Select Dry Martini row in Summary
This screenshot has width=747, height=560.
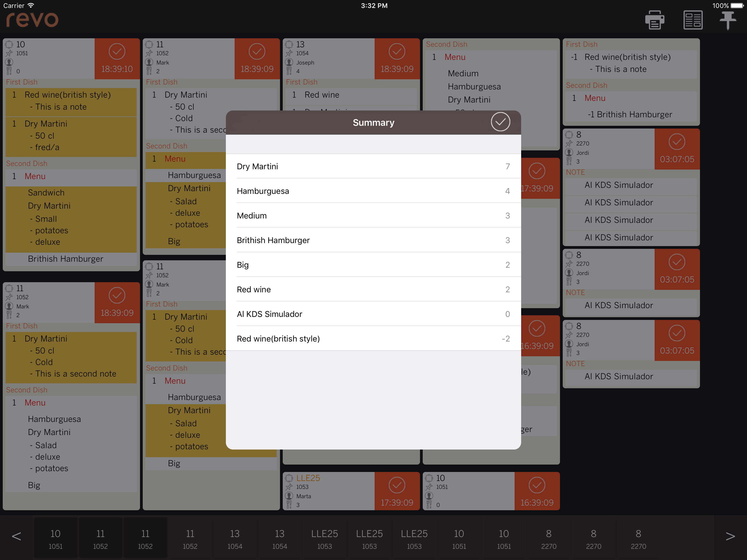373,167
